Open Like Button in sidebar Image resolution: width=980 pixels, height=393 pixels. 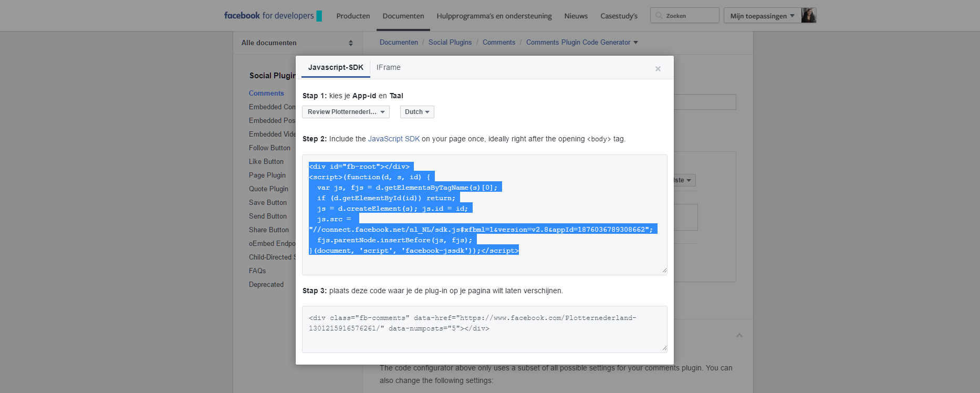tap(266, 161)
